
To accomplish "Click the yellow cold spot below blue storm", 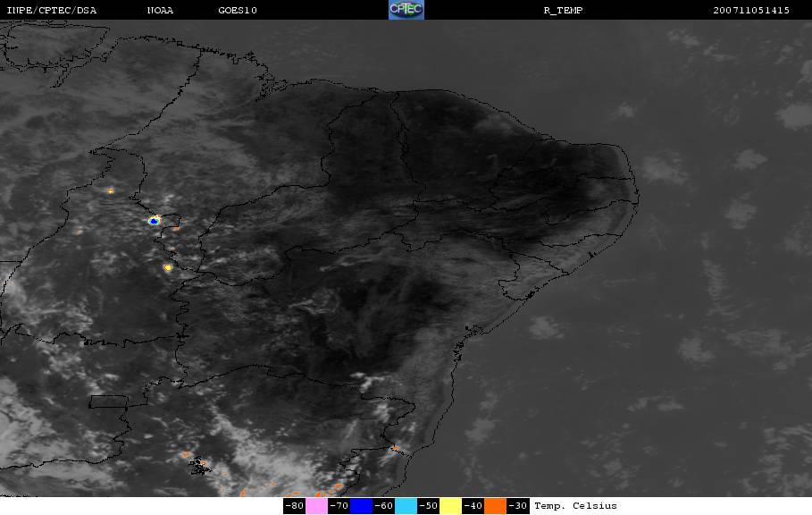I will pyautogui.click(x=168, y=268).
